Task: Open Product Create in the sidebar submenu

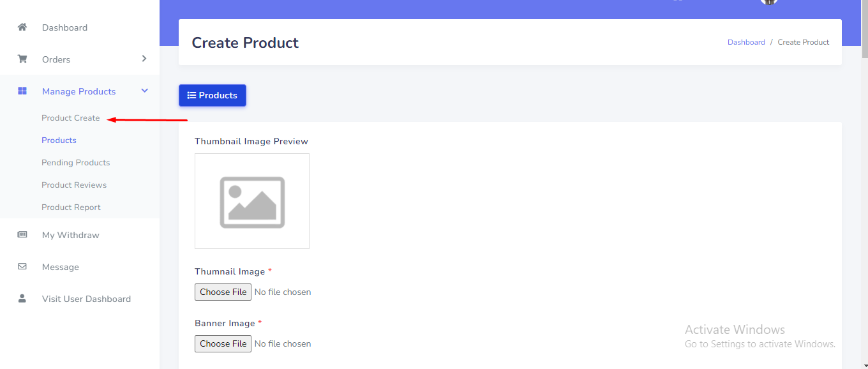Action: (71, 118)
